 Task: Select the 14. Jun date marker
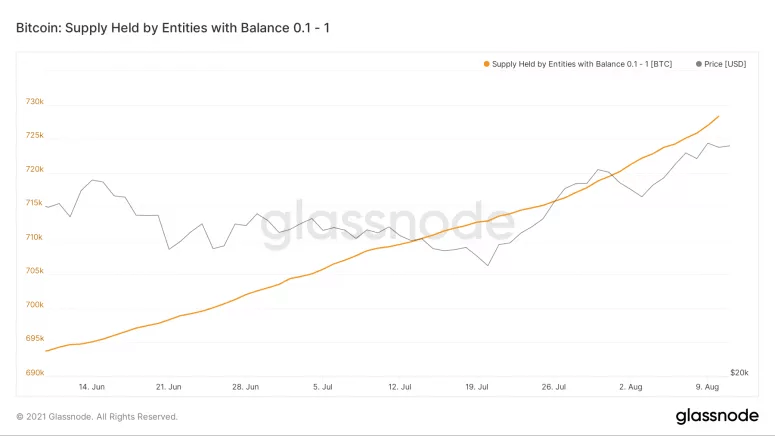click(x=91, y=386)
